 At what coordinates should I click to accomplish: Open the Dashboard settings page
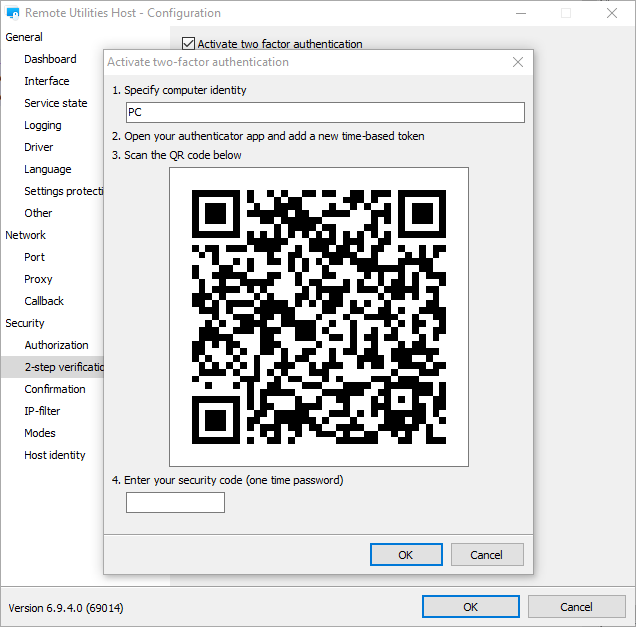coord(50,59)
